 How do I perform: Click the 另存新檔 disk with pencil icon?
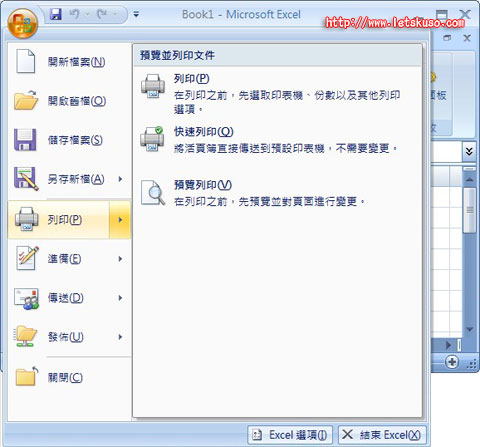click(26, 179)
